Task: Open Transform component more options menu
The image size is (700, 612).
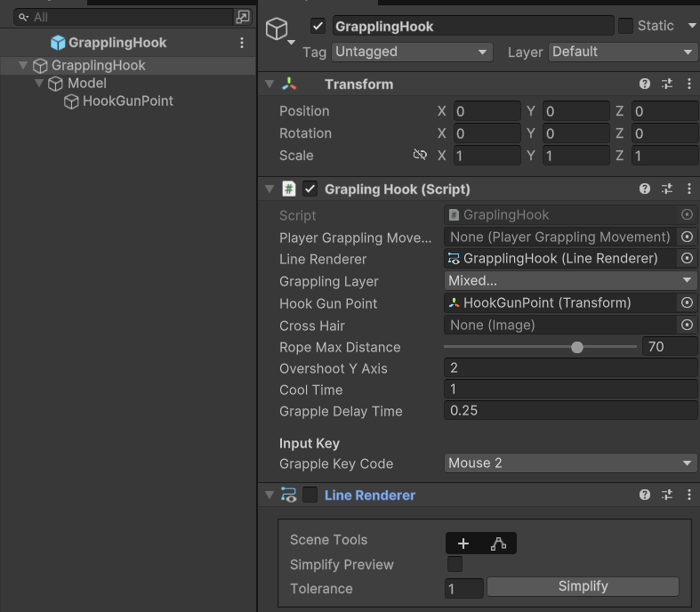Action: 688,84
